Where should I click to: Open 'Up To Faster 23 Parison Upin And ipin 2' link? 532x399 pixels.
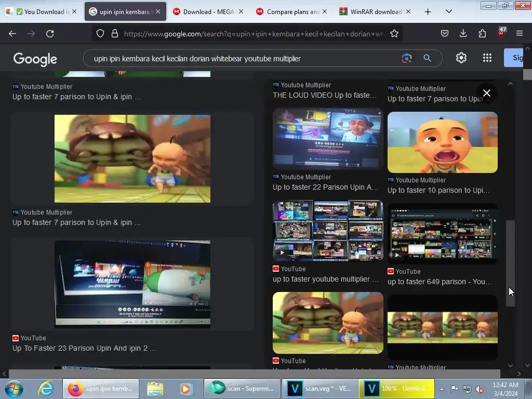point(84,348)
